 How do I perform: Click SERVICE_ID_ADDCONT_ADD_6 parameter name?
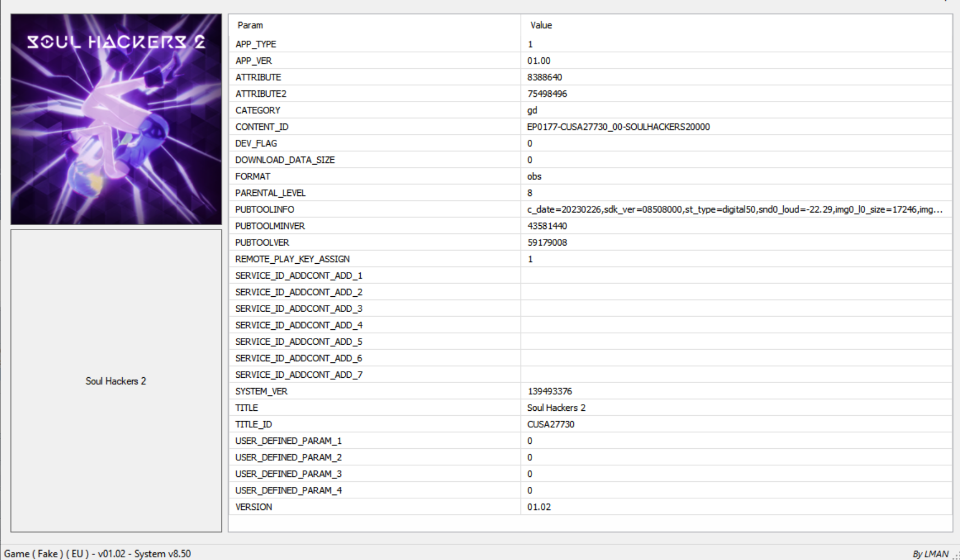click(299, 358)
